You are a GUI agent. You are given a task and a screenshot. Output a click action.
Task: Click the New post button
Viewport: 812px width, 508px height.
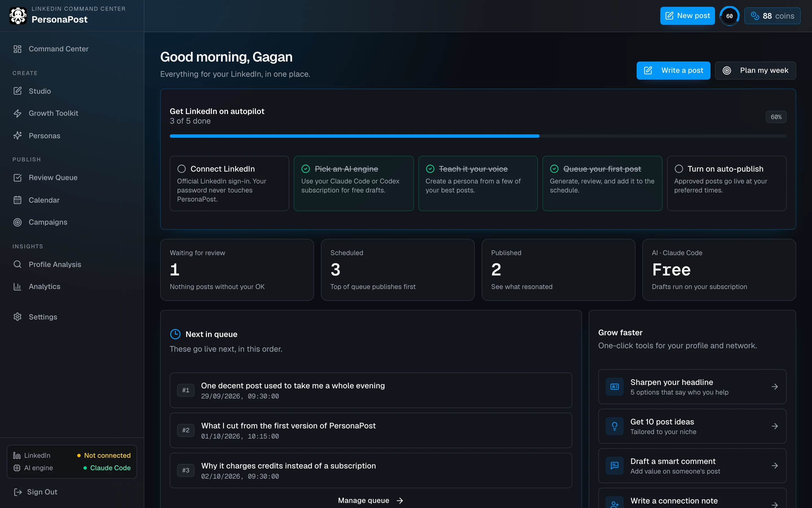point(687,16)
